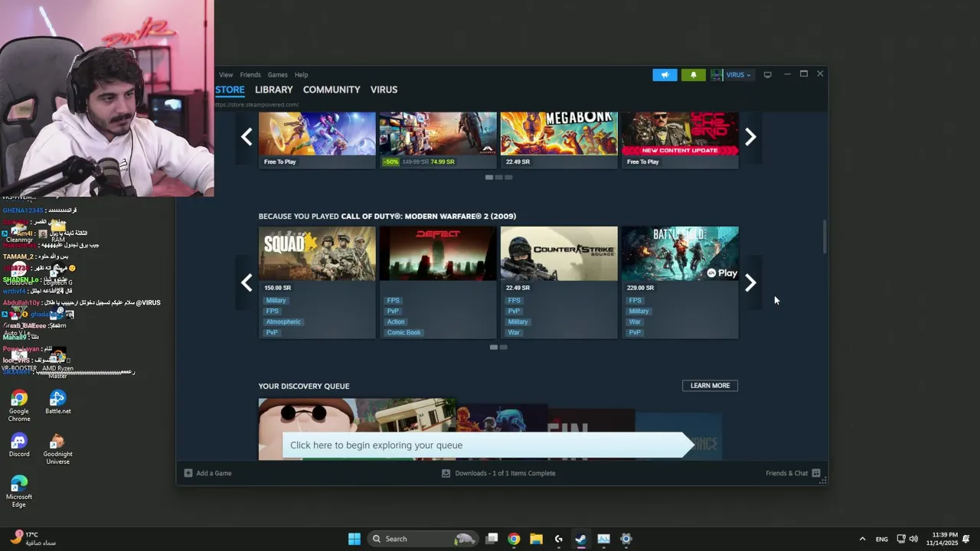
Task: Click the Comic Book tag under Defect
Action: click(403, 333)
